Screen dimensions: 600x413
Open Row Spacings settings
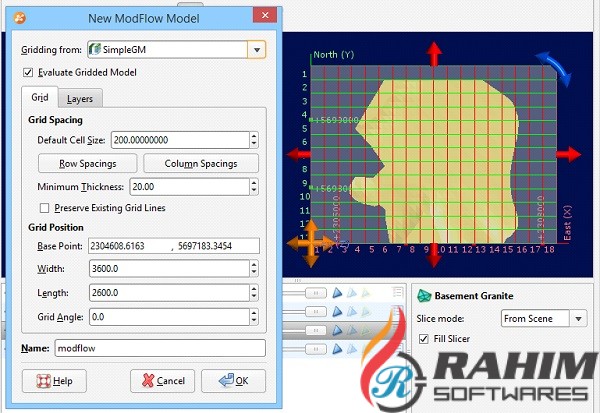point(88,163)
